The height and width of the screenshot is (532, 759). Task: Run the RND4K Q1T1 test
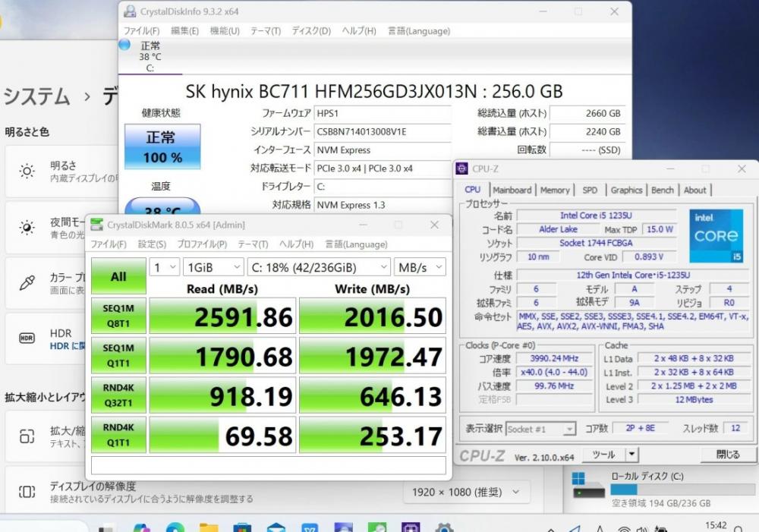coord(118,435)
